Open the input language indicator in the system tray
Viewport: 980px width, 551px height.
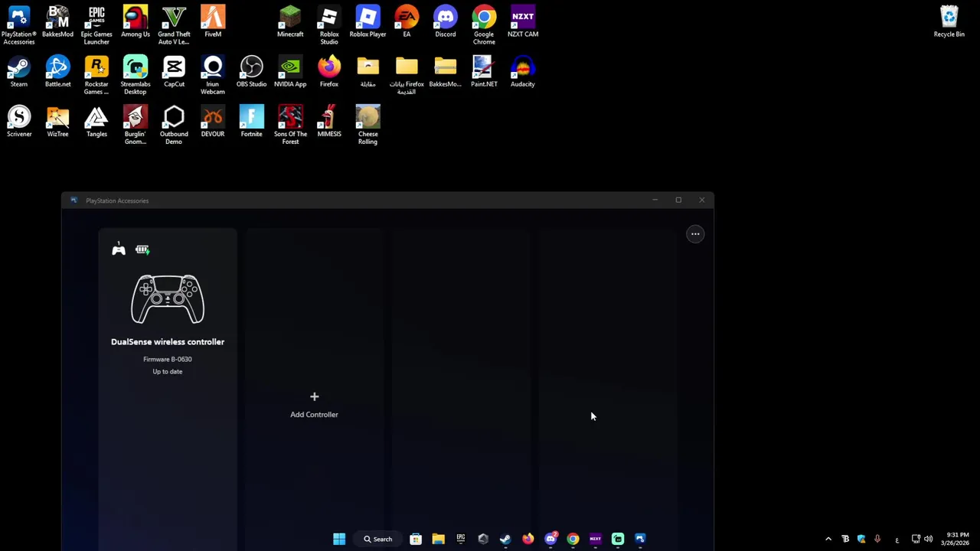(x=897, y=539)
